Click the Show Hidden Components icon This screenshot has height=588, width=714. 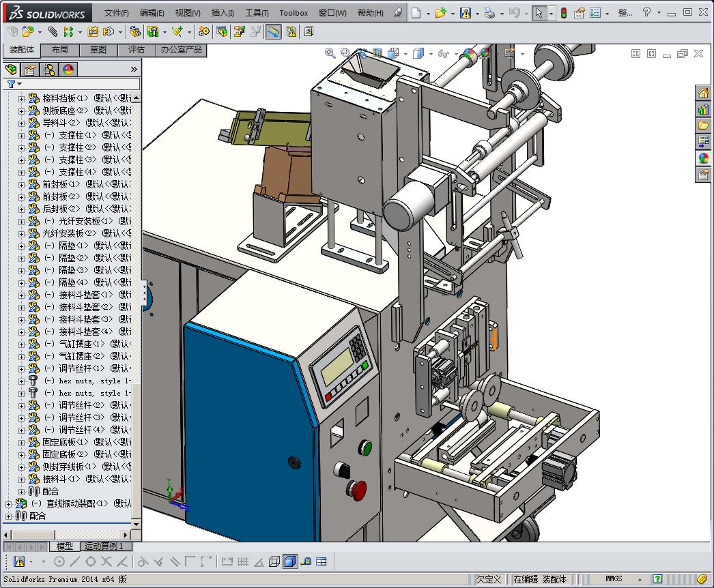(134, 31)
